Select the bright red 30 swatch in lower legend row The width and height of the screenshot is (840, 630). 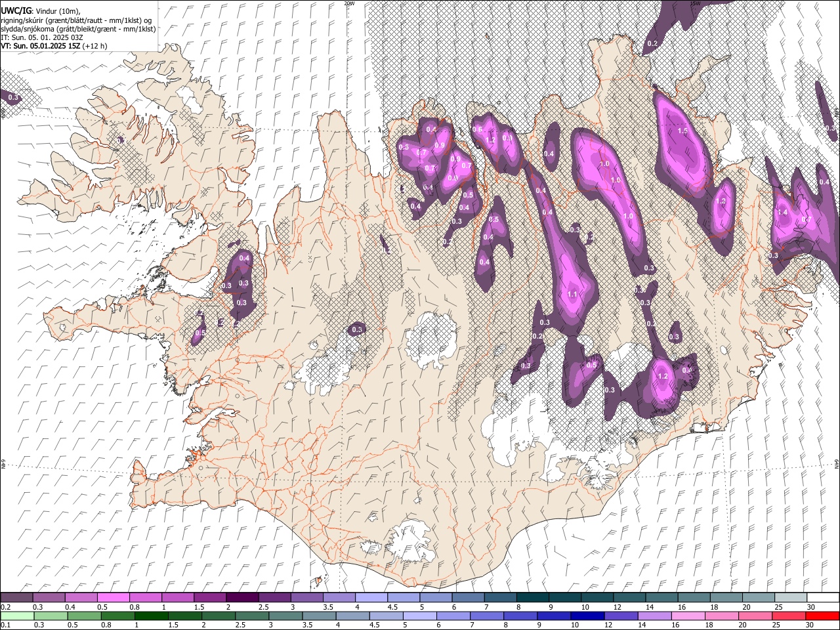[x=822, y=616]
